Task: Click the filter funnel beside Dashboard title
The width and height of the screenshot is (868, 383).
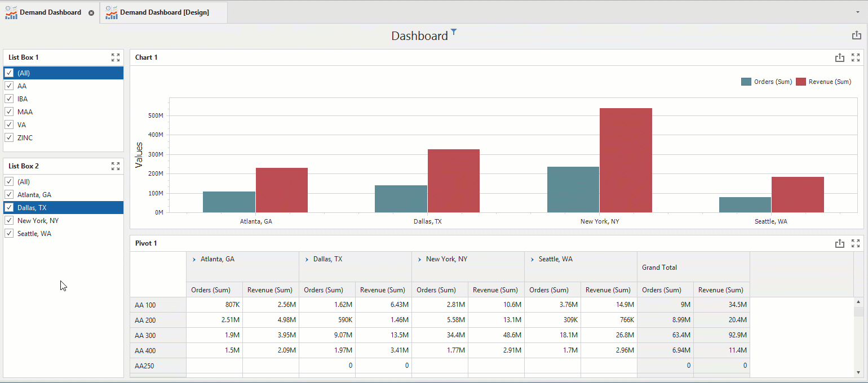Action: coord(454,33)
